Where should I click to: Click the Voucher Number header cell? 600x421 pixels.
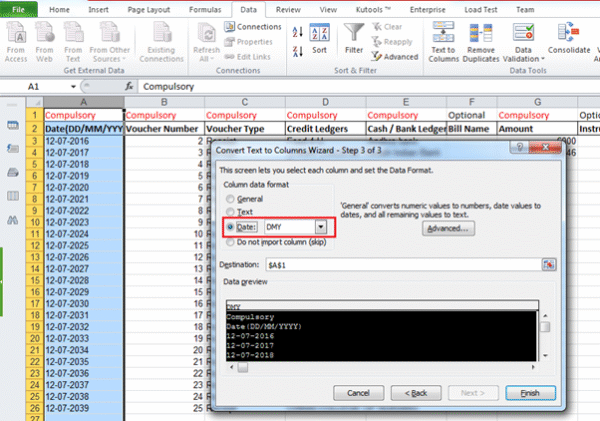tap(164, 129)
